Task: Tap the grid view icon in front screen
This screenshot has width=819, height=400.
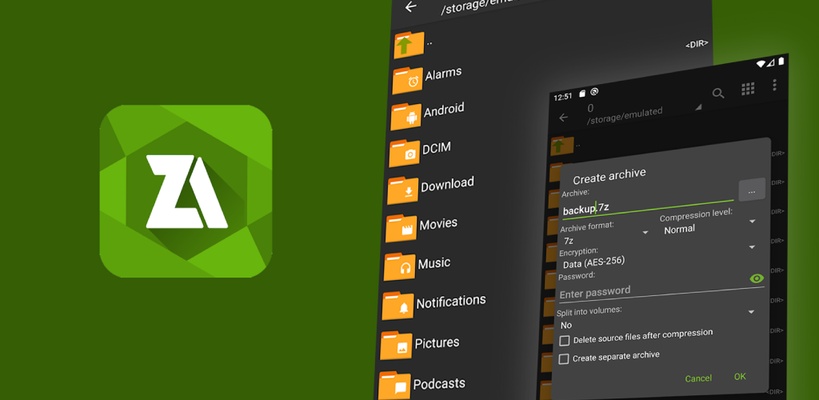Action: pyautogui.click(x=748, y=89)
